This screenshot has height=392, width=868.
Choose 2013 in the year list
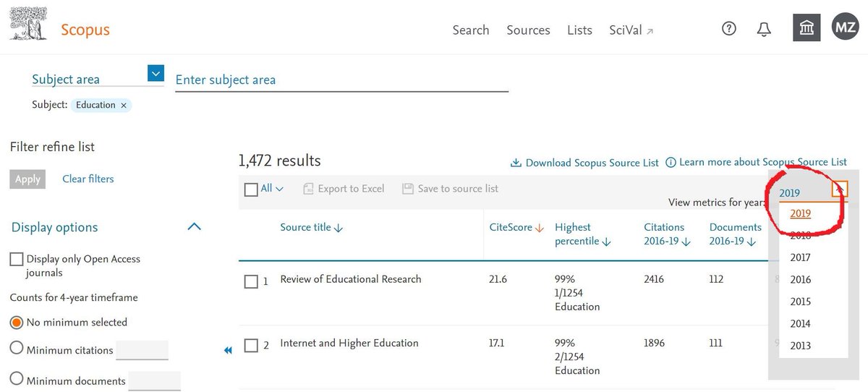pos(801,346)
